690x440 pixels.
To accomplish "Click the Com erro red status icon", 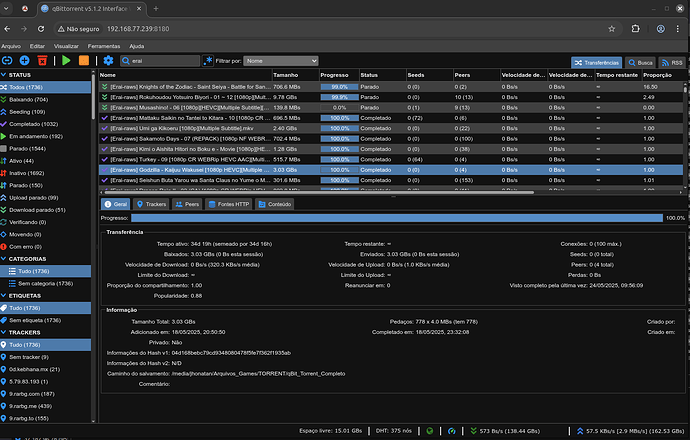I will coord(4,247).
